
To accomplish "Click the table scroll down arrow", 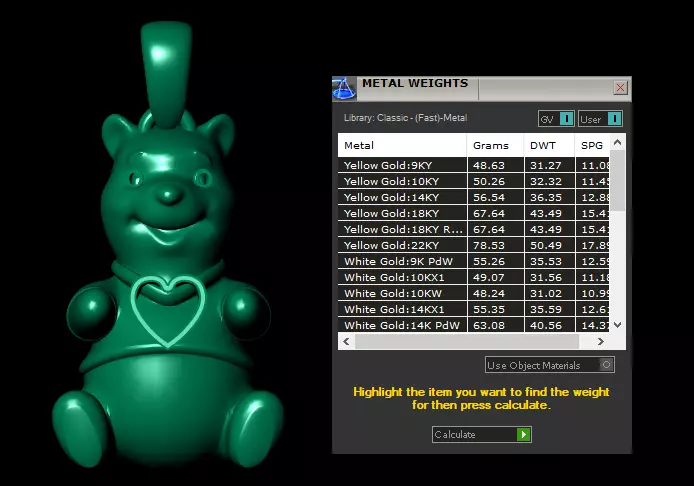I will (x=617, y=325).
